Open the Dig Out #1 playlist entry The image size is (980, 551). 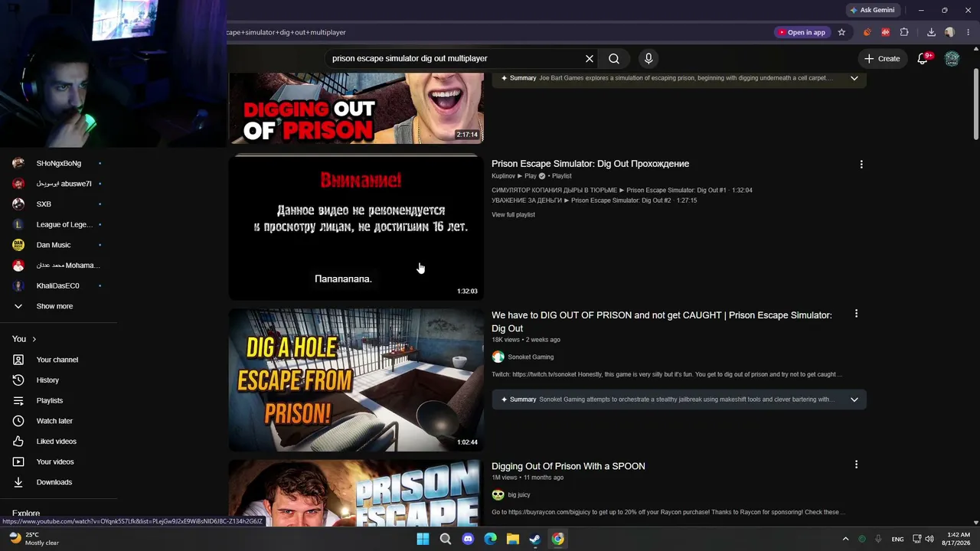(622, 191)
